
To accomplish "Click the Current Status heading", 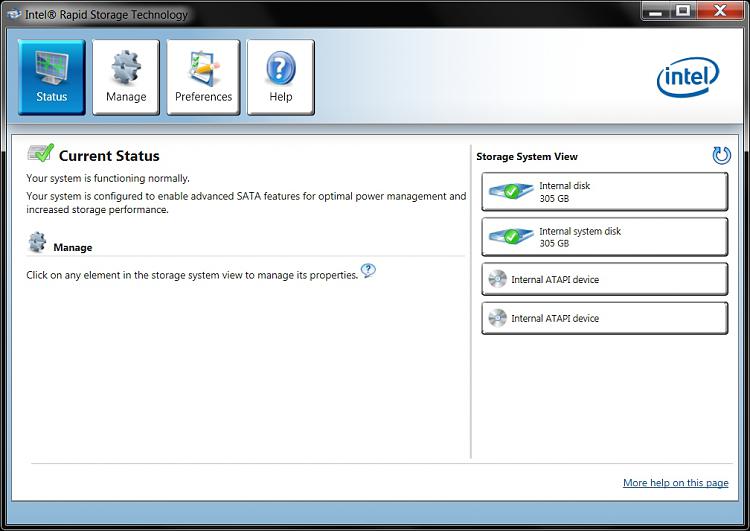I will point(109,156).
